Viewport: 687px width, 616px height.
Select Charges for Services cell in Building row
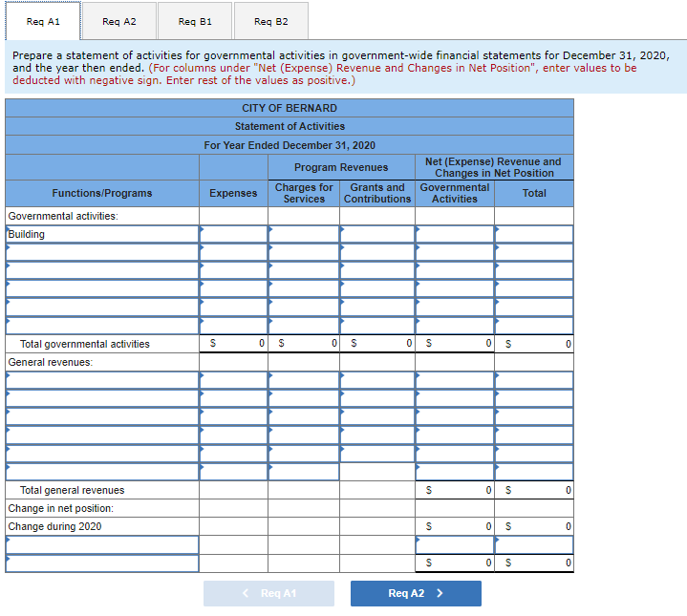pos(304,234)
